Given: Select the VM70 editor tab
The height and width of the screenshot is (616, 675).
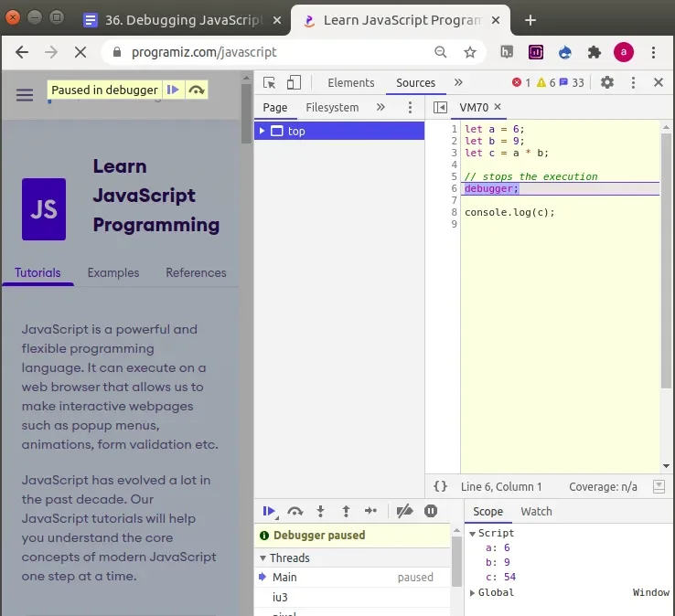Looking at the screenshot, I should click(x=474, y=107).
